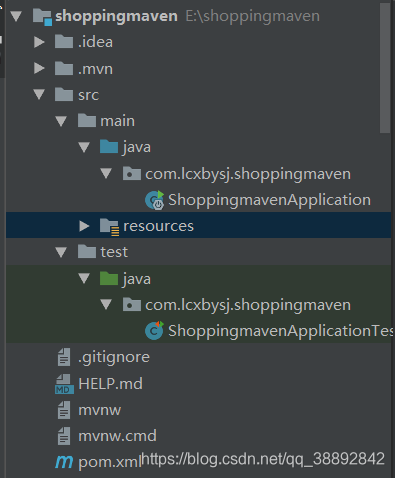Expand the .mvn folder arrow
Image resolution: width=395 pixels, height=478 pixels.
39,68
